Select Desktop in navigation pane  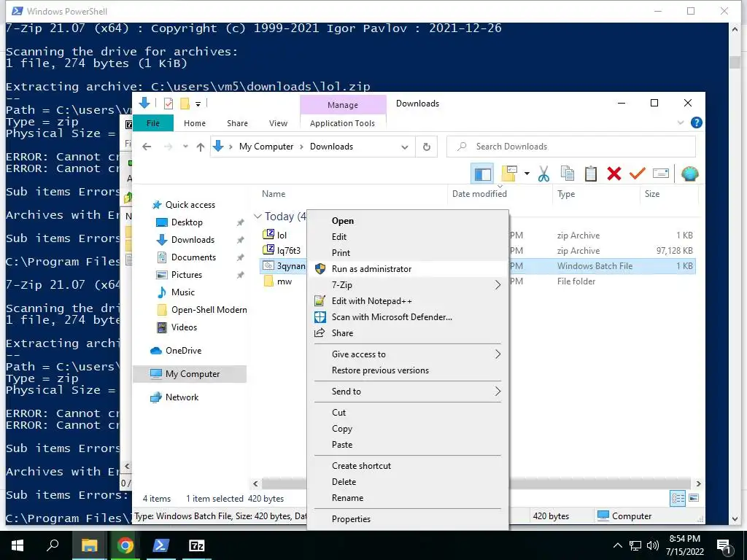click(x=187, y=222)
